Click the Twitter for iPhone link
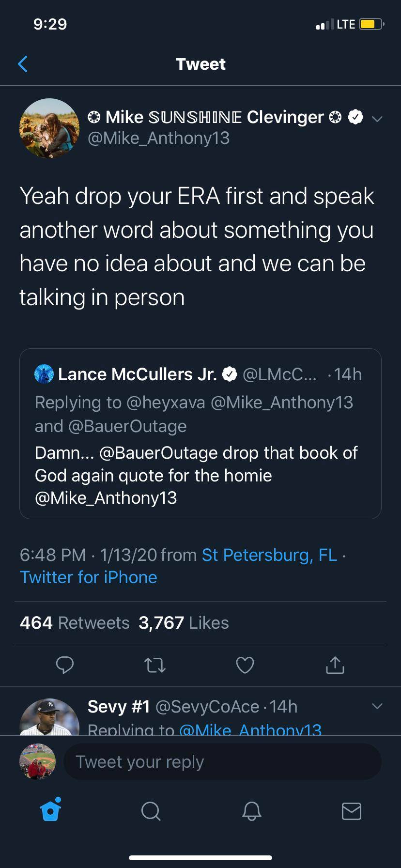 (88, 577)
